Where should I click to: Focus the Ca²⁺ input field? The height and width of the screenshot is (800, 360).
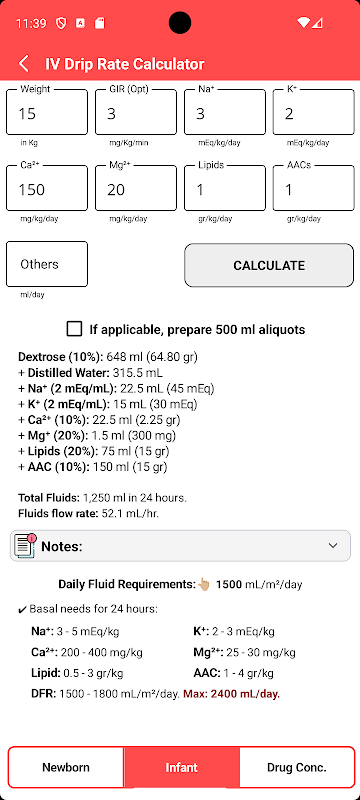click(47, 188)
